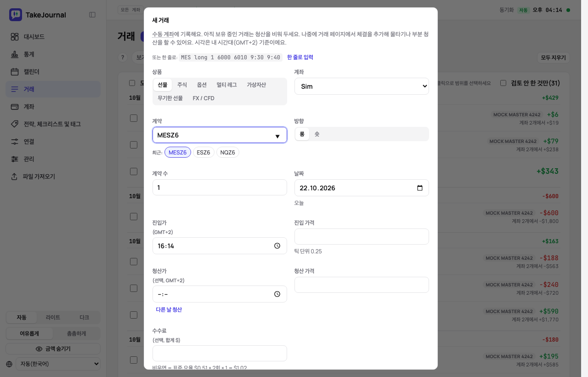Switch the theme to 라이트

pos(53,317)
